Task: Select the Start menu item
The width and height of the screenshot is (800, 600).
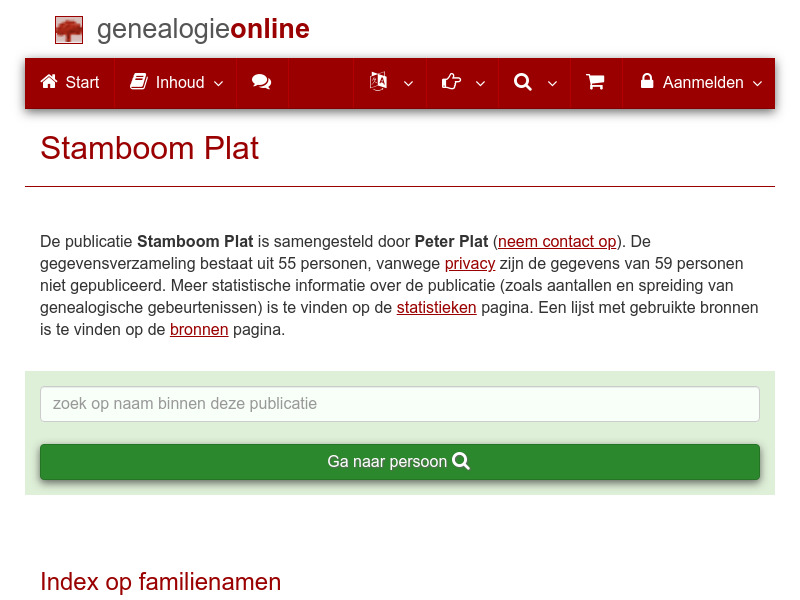Action: coord(69,83)
